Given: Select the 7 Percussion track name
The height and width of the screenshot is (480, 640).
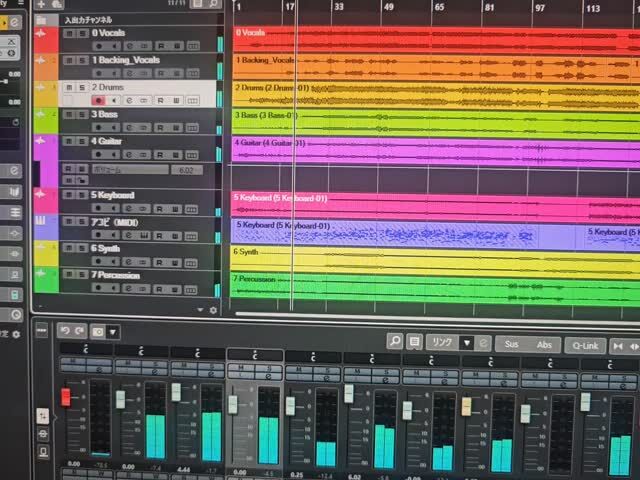Looking at the screenshot, I should pyautogui.click(x=116, y=275).
